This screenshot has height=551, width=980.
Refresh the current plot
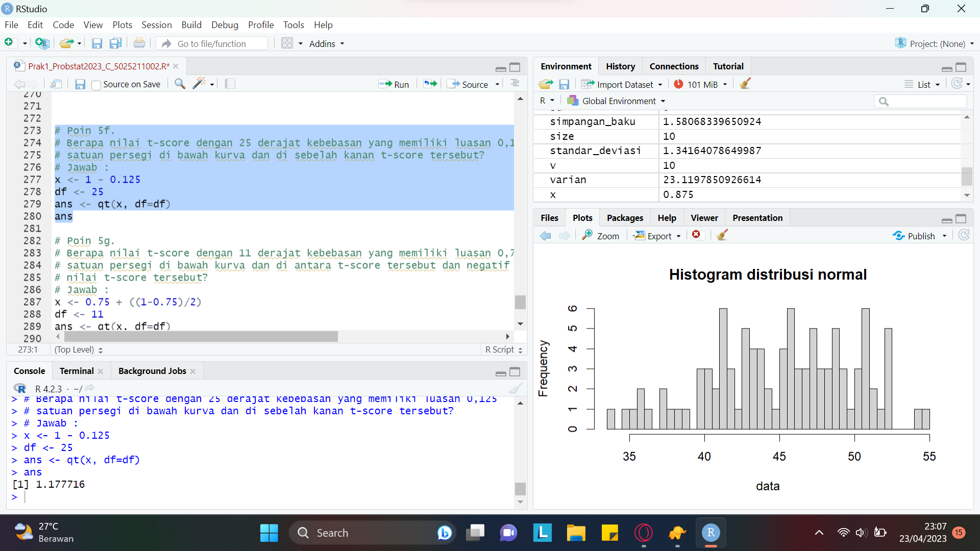[964, 235]
